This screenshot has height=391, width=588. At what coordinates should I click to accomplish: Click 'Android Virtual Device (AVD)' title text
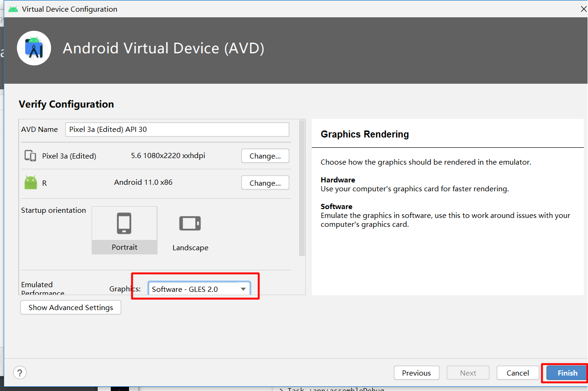[x=164, y=48]
